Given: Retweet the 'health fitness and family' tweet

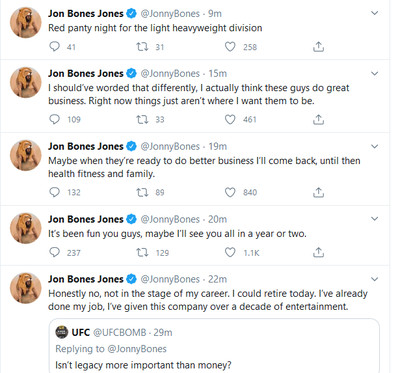Looking at the screenshot, I should [142, 192].
